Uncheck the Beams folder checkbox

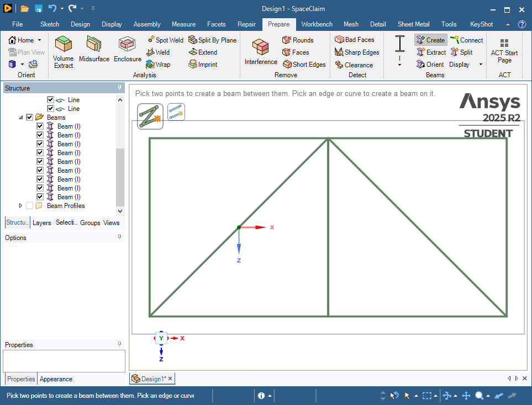click(30, 118)
